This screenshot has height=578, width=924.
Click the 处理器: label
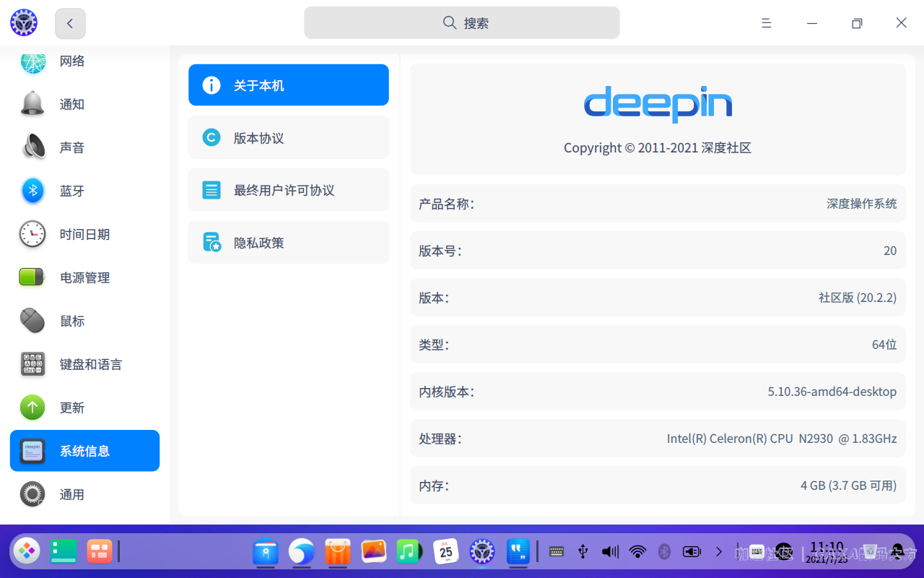440,439
